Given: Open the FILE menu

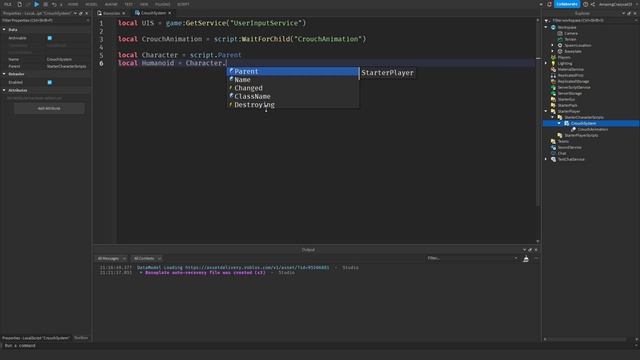Looking at the screenshot, I should [7, 4].
